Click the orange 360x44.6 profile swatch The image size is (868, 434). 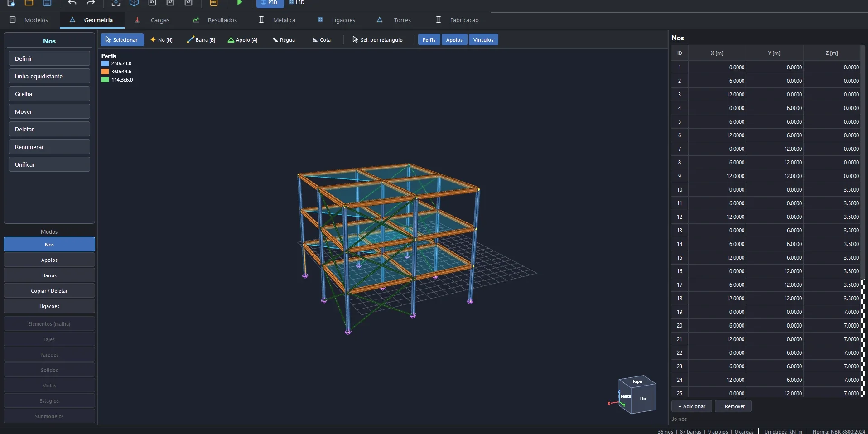point(105,72)
